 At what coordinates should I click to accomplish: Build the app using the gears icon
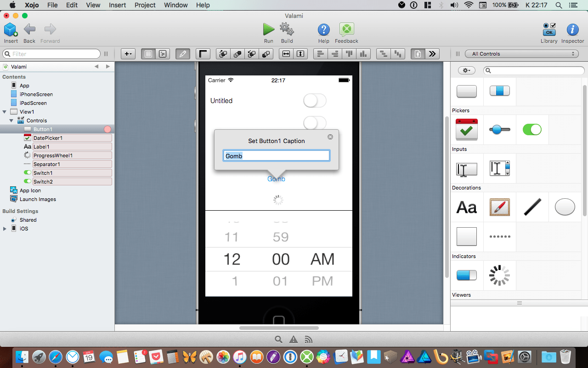point(287,30)
